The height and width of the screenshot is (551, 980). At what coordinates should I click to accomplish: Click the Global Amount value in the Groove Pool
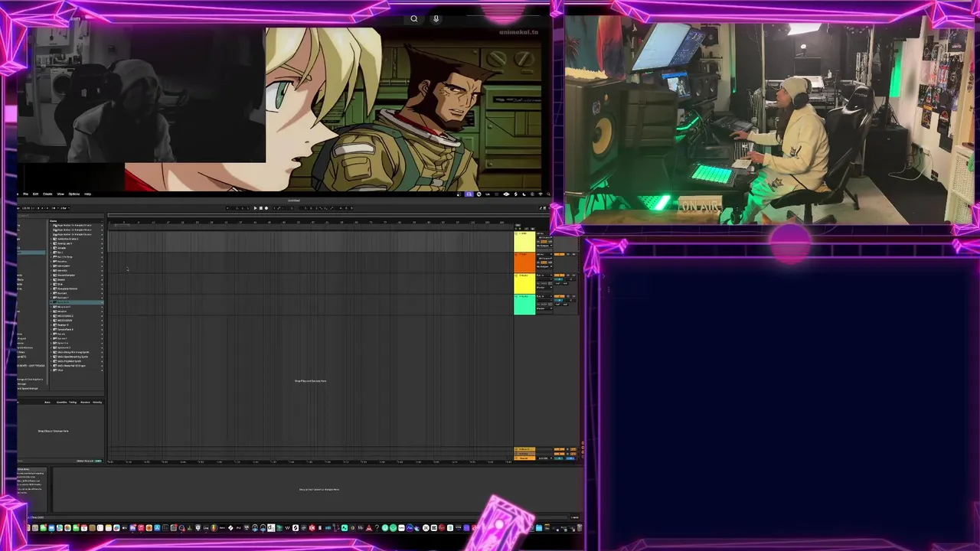(x=98, y=461)
